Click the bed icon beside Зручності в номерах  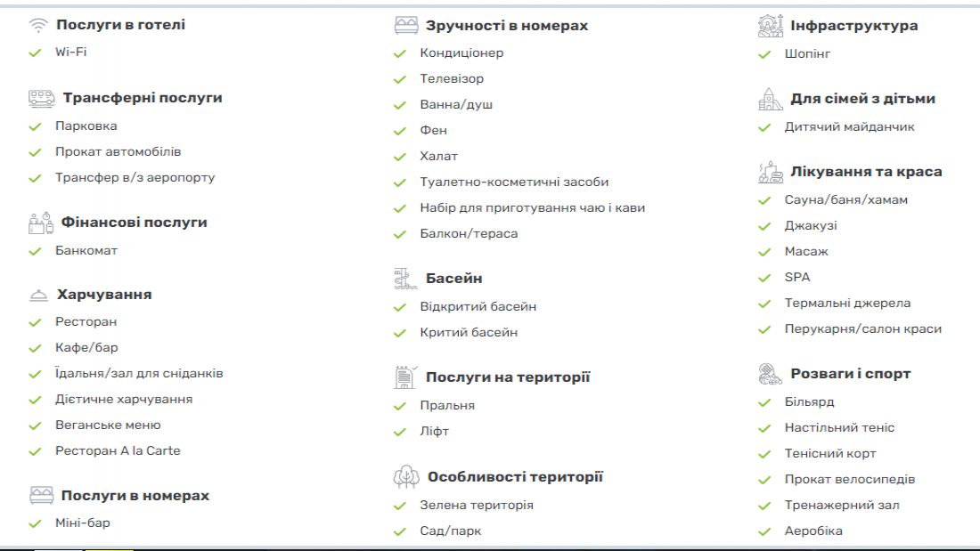pyautogui.click(x=406, y=26)
